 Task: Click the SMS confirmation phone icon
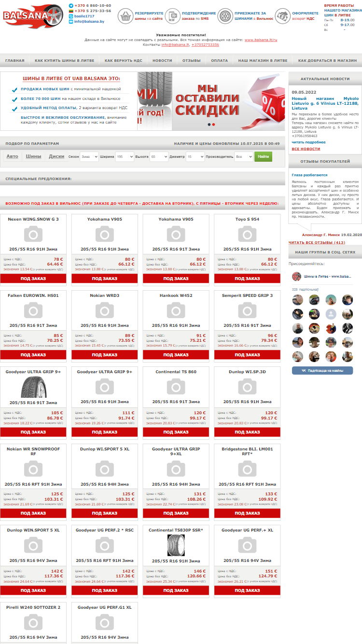click(x=172, y=16)
